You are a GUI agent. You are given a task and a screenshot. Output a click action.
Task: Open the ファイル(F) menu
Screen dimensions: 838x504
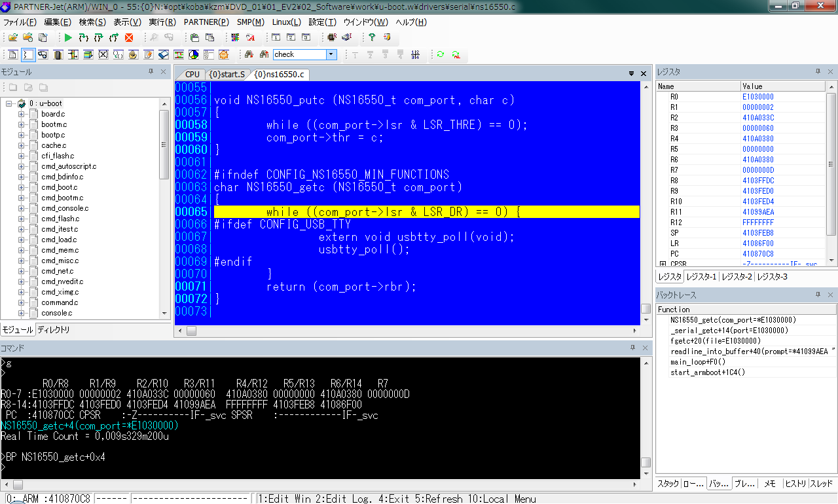coord(20,22)
